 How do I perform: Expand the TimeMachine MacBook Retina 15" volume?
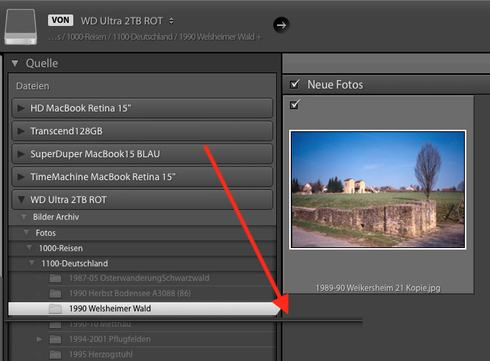coord(21,177)
